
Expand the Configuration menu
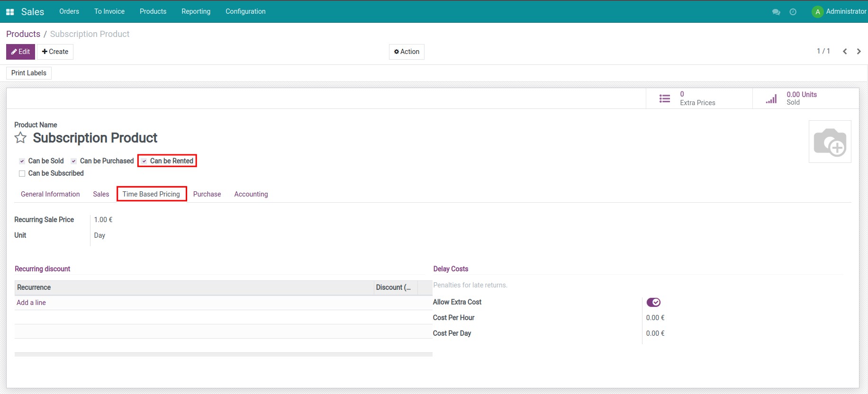245,11
